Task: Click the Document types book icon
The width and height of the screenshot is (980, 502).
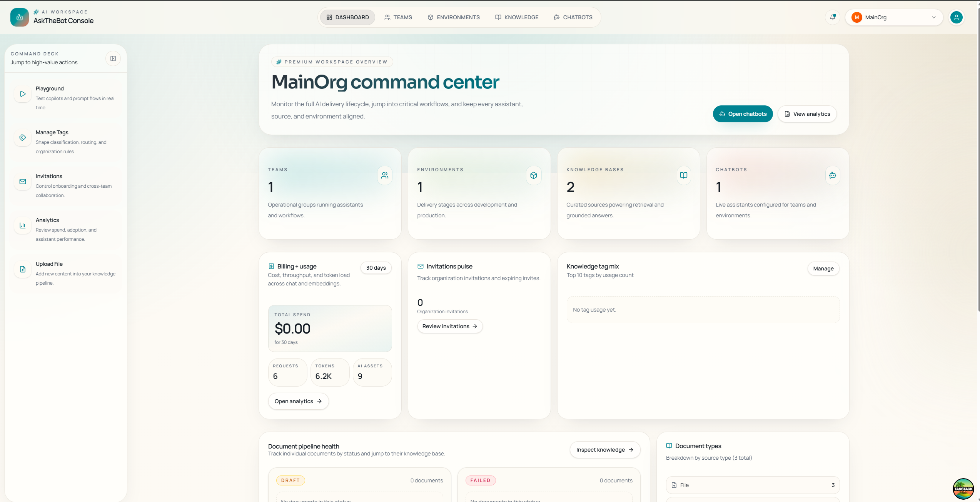Action: [669, 446]
